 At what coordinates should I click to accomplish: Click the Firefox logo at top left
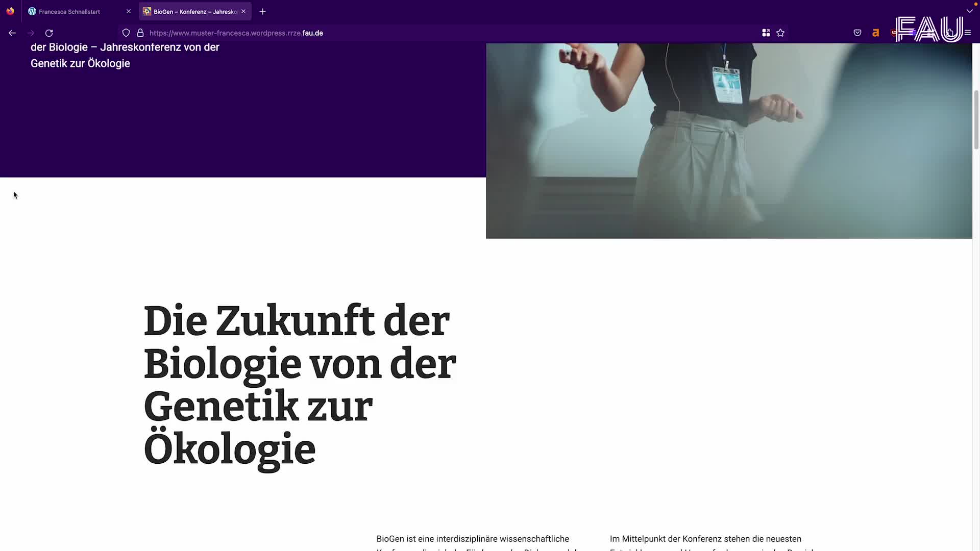tap(10, 11)
